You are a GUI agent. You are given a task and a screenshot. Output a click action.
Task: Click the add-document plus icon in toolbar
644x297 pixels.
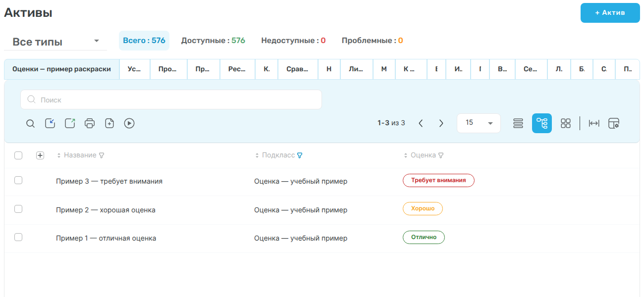[109, 123]
